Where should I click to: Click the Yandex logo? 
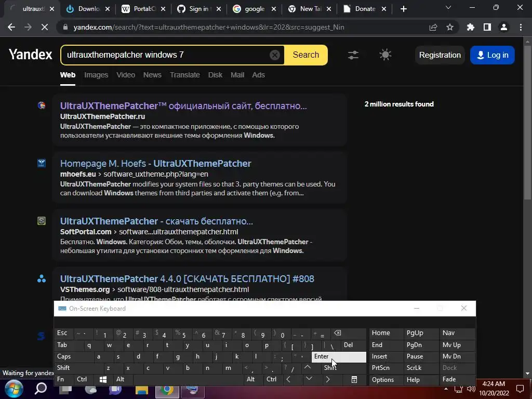(31, 54)
